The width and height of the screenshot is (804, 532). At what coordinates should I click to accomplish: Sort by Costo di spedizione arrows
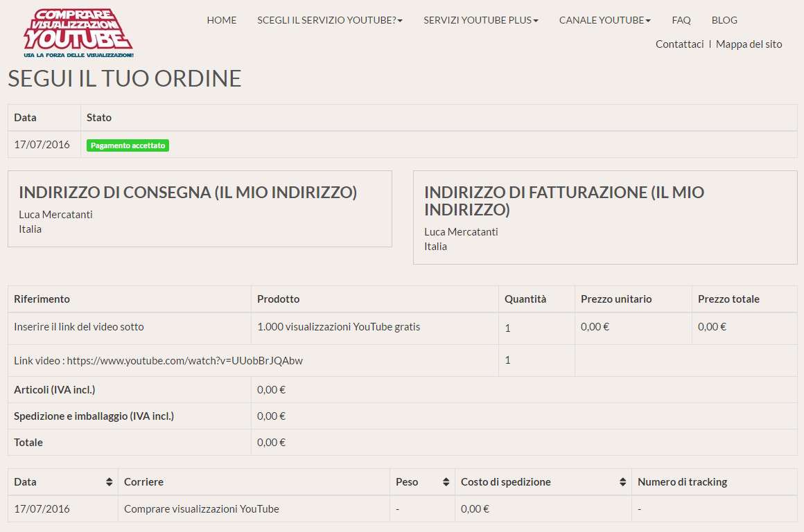tap(622, 481)
